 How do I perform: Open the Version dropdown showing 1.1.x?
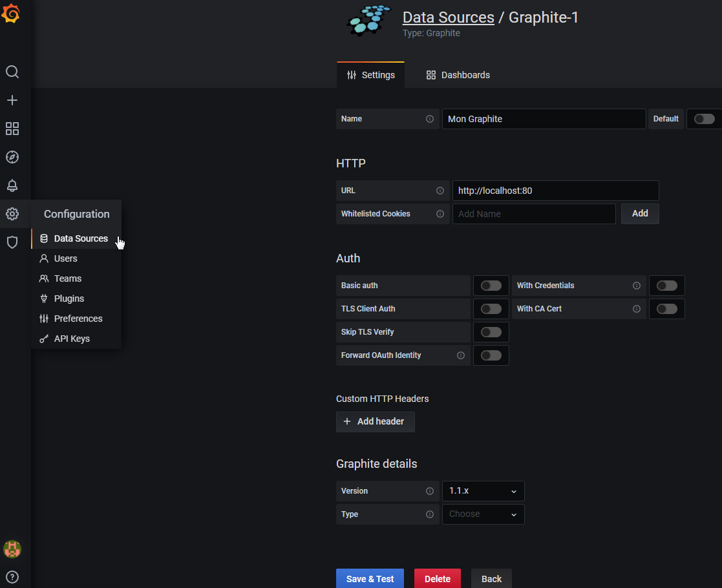483,491
